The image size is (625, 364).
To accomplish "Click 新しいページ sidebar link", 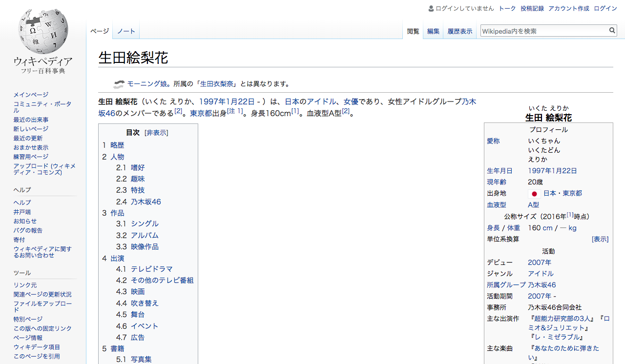I will coord(31,129).
